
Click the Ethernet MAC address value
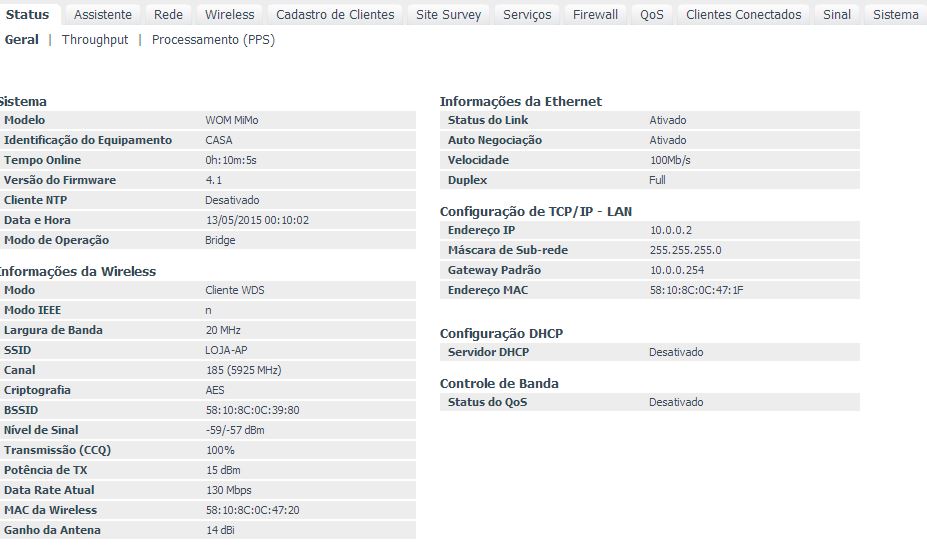coord(696,290)
